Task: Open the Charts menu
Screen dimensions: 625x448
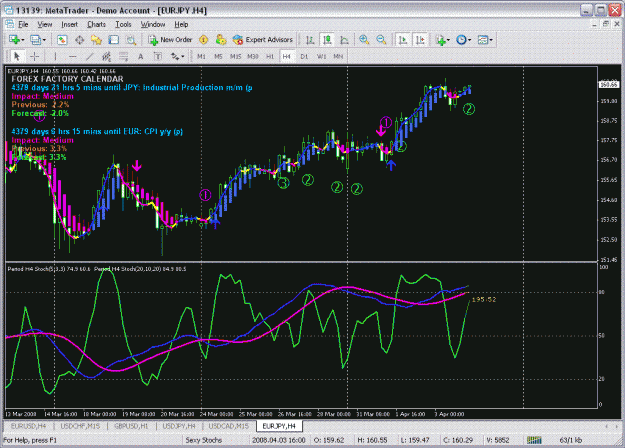Action: tap(96, 25)
